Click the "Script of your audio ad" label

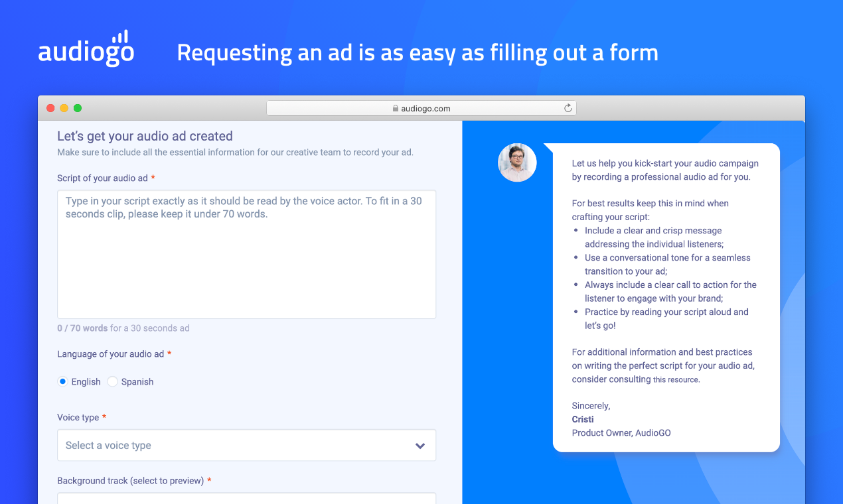[x=102, y=178]
